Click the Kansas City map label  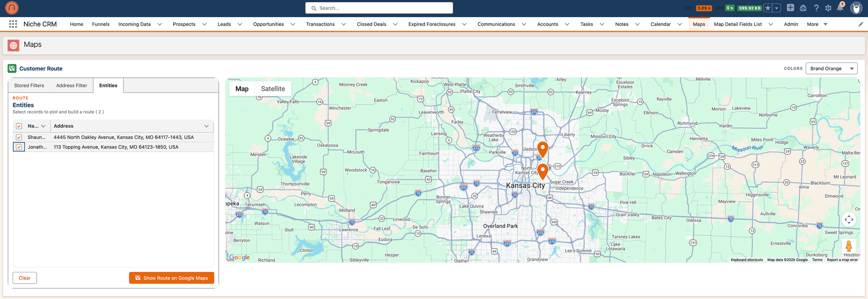click(525, 185)
